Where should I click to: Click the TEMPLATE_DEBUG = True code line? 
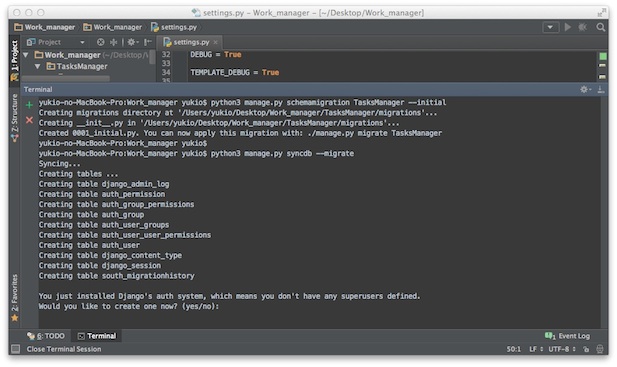[235, 72]
